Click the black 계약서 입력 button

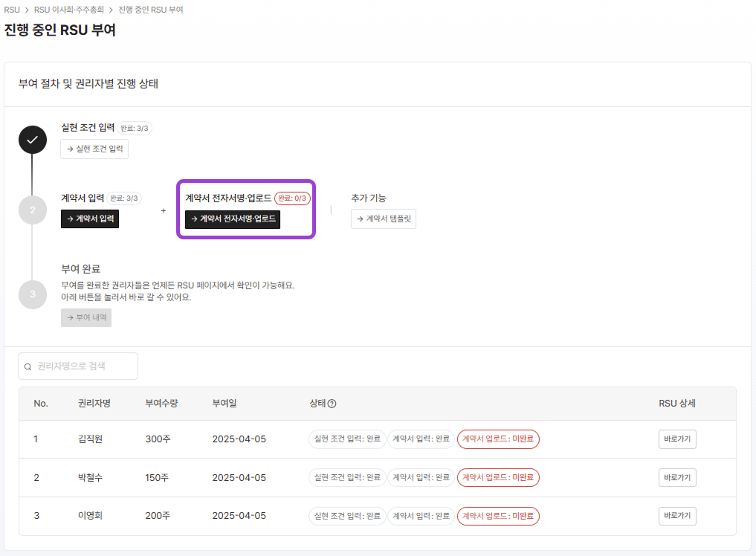point(90,219)
